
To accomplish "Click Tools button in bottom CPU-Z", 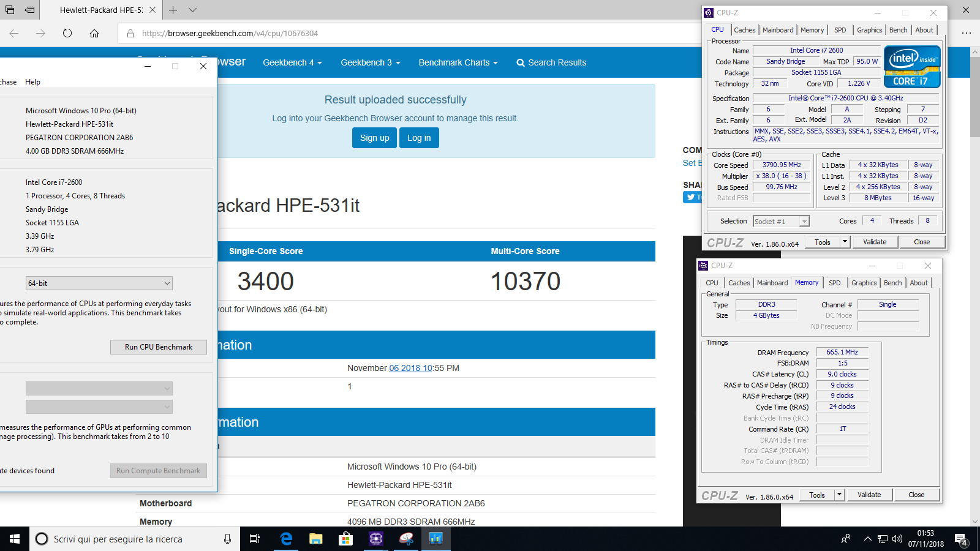I will 816,495.
